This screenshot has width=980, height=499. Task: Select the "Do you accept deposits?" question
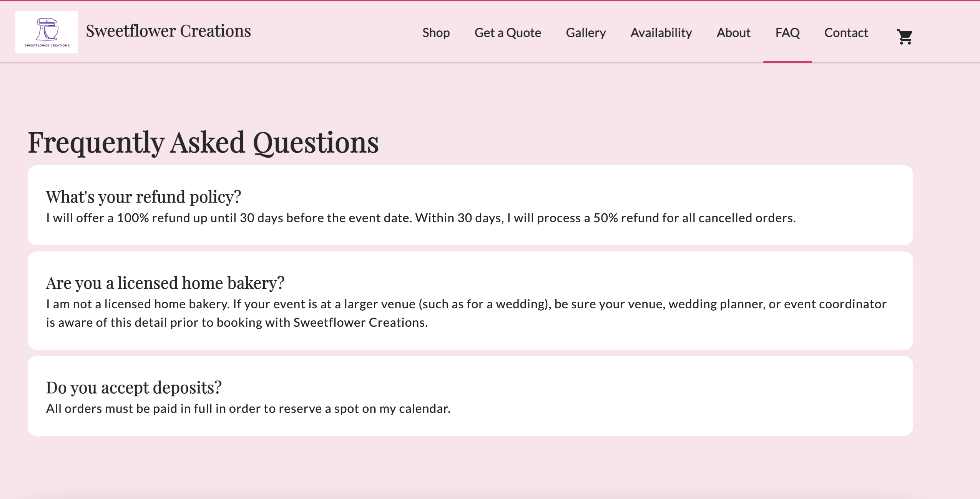tap(134, 387)
